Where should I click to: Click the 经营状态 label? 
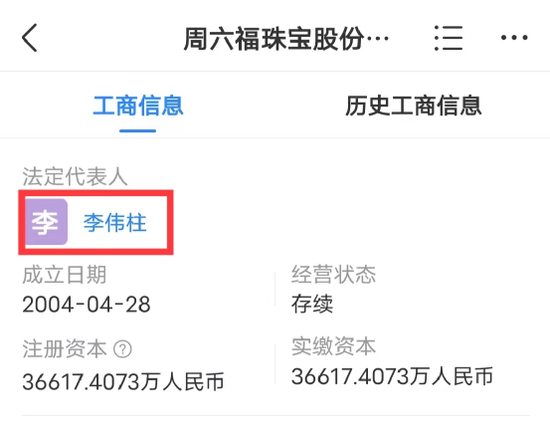[334, 274]
